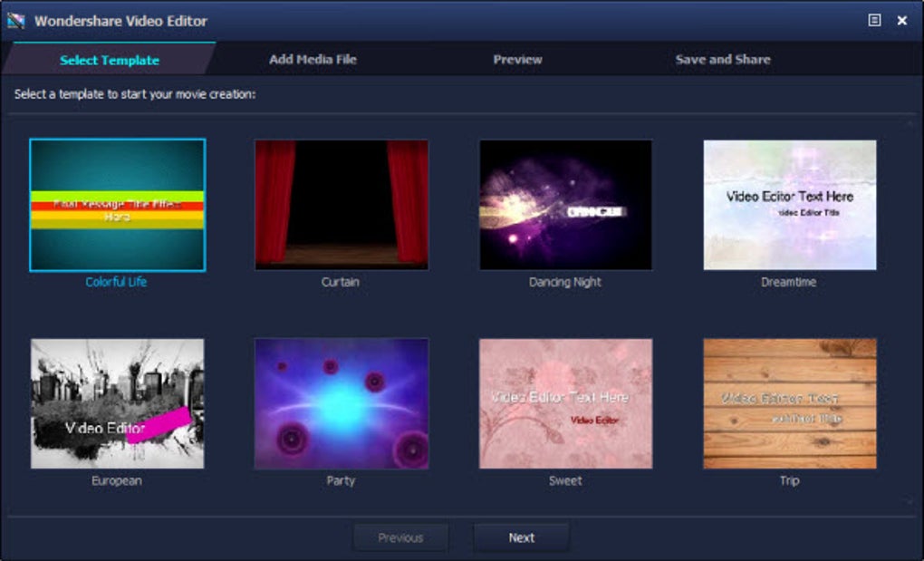
Task: Open the Save and Share tab
Action: pos(723,60)
